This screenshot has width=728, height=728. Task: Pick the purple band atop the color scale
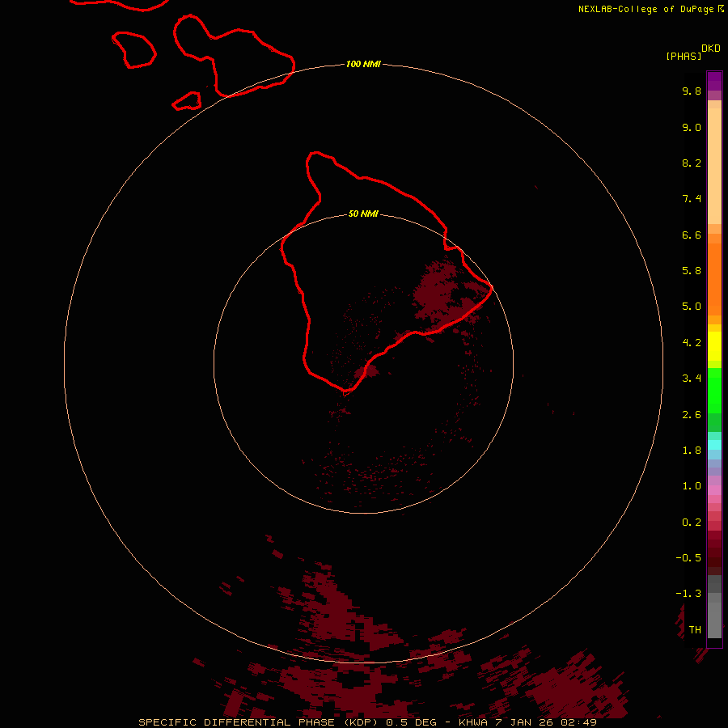pos(714,81)
